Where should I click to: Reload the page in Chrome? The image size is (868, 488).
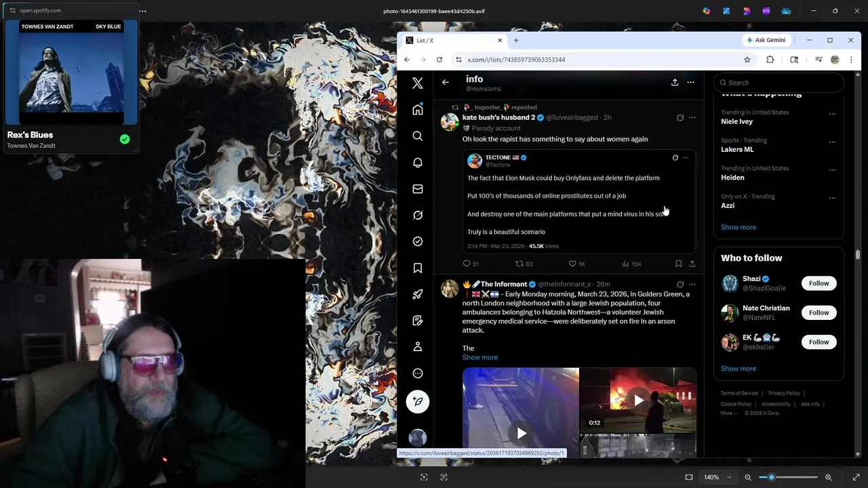[x=439, y=60]
